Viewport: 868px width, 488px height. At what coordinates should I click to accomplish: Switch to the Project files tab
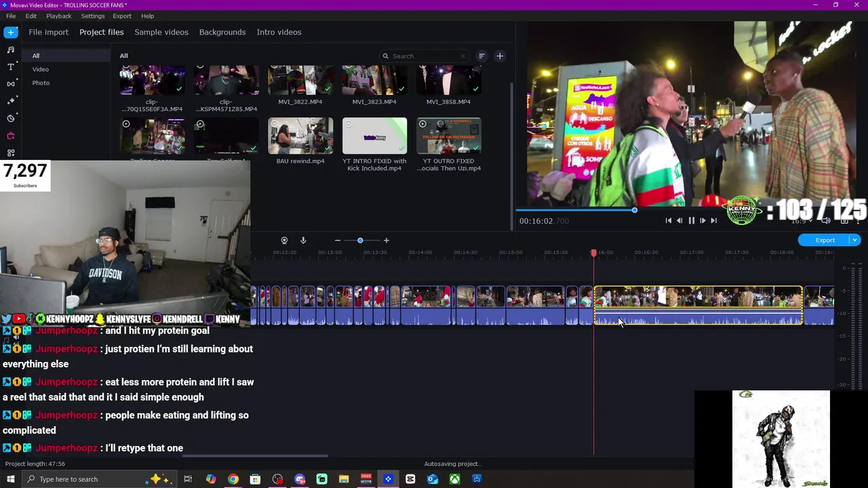point(102,32)
